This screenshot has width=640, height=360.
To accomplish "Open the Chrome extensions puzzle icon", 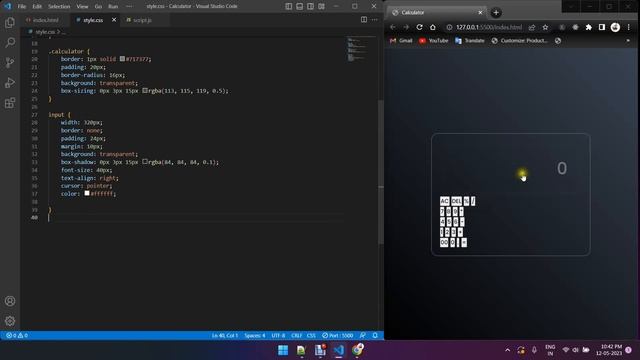I will [x=589, y=27].
